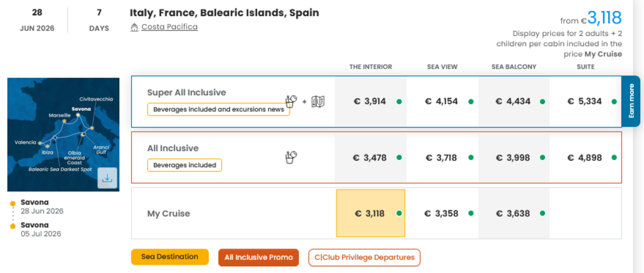
Task: Pick Super All Inclusive Sea View € 4,154
Action: [x=442, y=101]
